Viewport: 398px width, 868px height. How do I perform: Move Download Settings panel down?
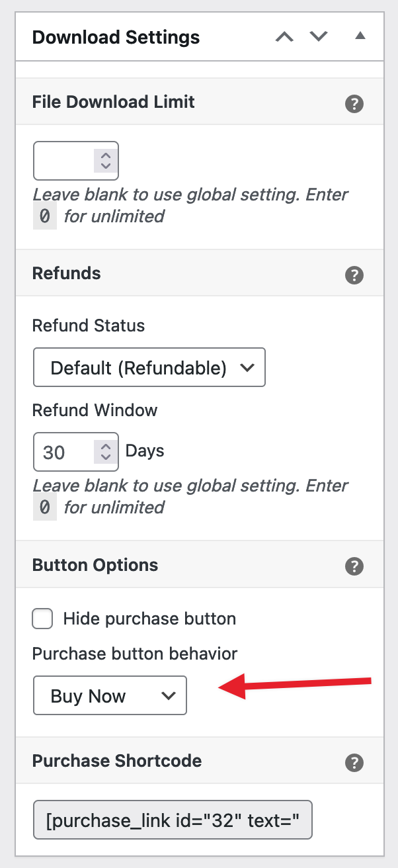pyautogui.click(x=319, y=37)
